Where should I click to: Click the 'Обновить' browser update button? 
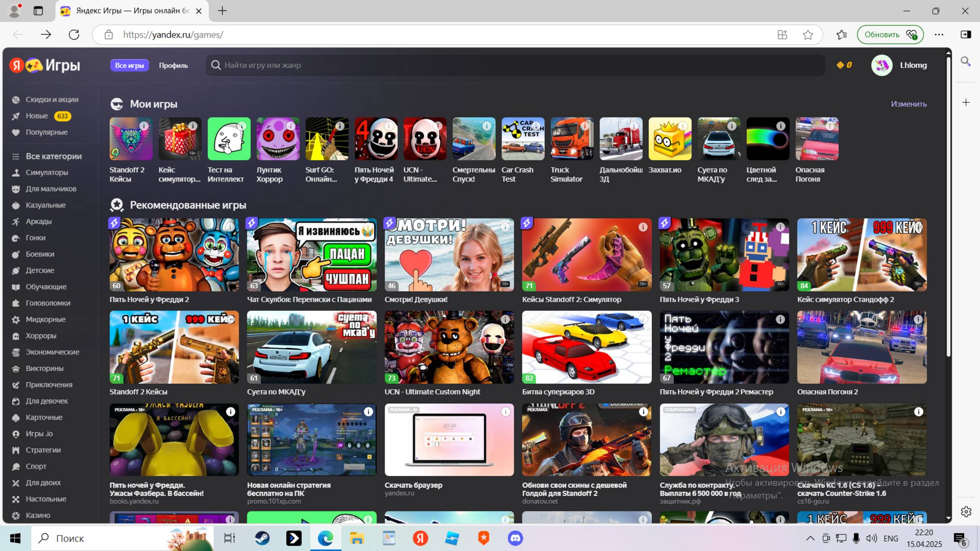pyautogui.click(x=890, y=35)
